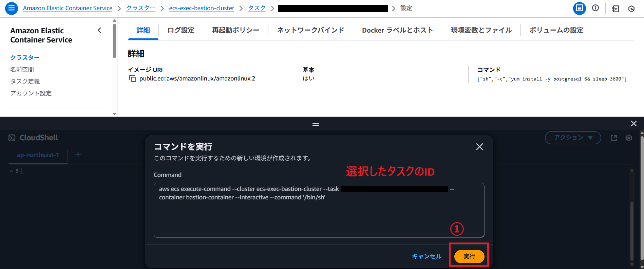Go to クラスター breadcrumb link
Screen dimensions: 644x269
pos(140,8)
